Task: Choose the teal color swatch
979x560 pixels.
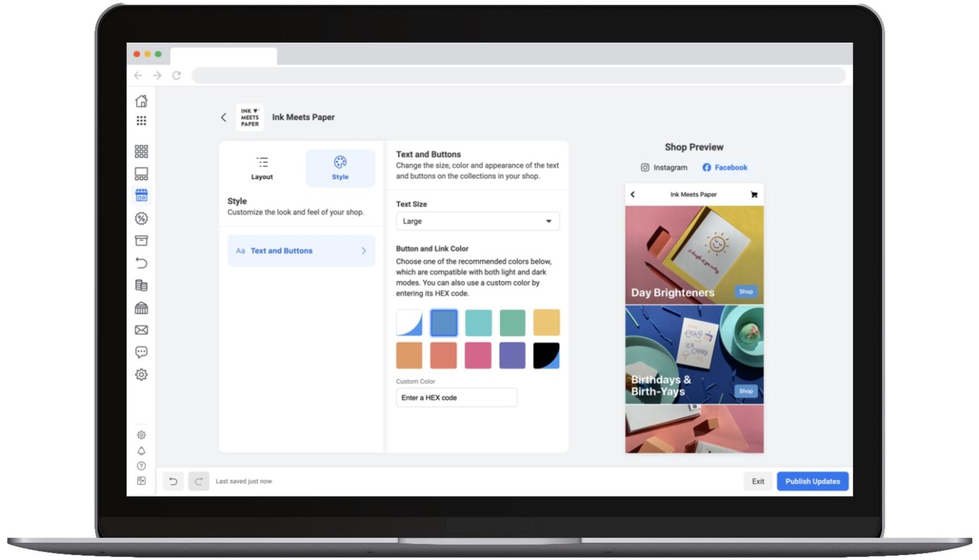Action: (478, 322)
